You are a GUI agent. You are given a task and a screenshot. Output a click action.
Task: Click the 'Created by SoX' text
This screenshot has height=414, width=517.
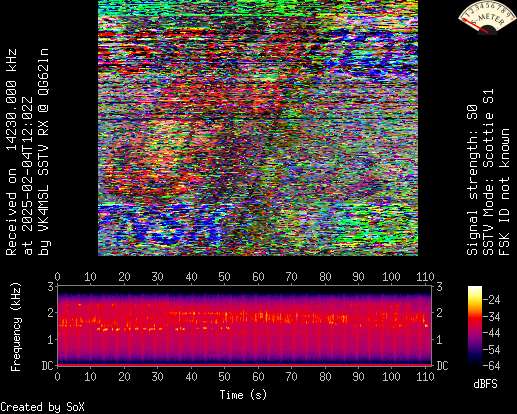pyautogui.click(x=42, y=407)
